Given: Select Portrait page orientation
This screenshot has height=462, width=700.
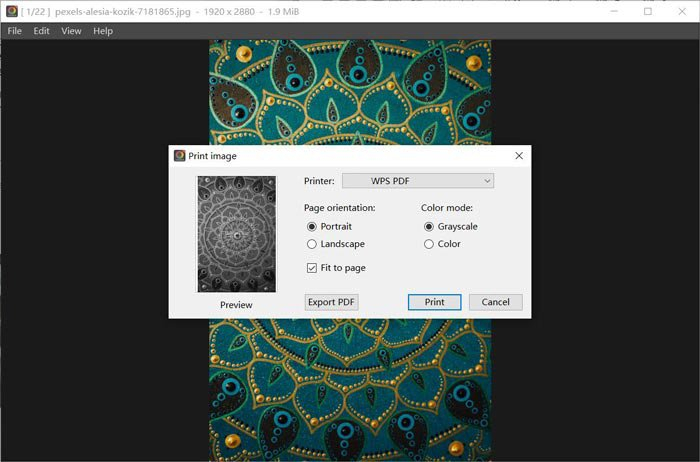Looking at the screenshot, I should pyautogui.click(x=312, y=227).
